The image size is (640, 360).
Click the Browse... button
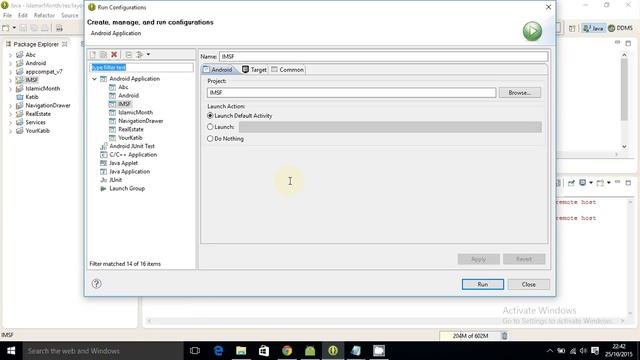point(520,93)
